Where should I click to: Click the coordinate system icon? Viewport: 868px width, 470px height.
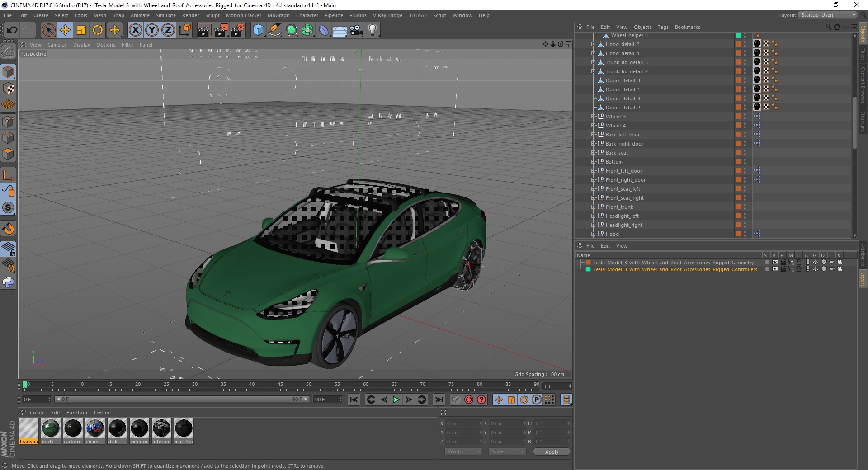coord(184,30)
